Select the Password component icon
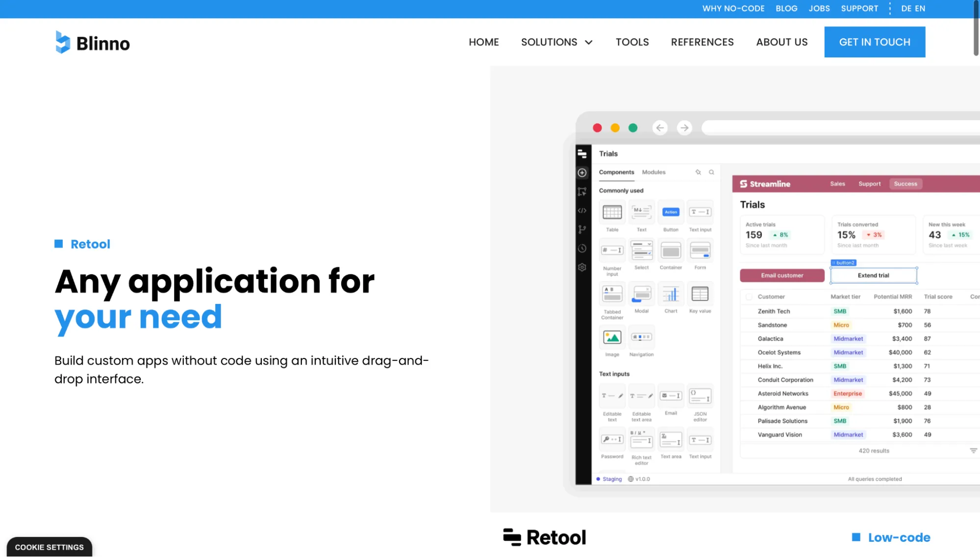This screenshot has width=980, height=557. click(x=612, y=440)
